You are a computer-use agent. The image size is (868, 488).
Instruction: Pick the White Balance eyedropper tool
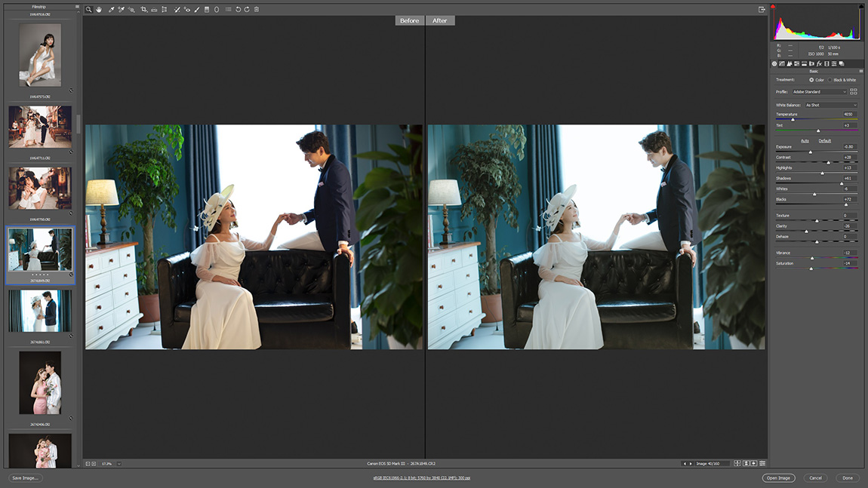click(111, 9)
